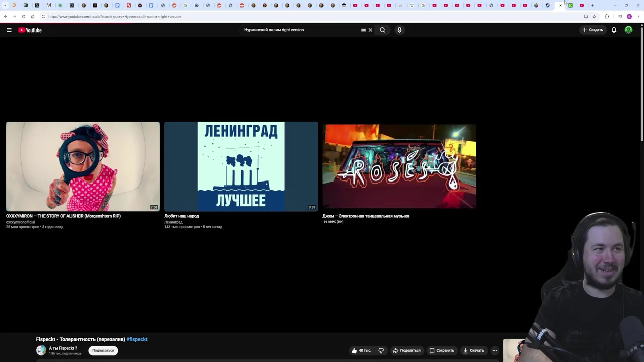Open Джем – Электронная танцевальная музыка title
Image resolution: width=644 pixels, height=362 pixels.
click(366, 216)
